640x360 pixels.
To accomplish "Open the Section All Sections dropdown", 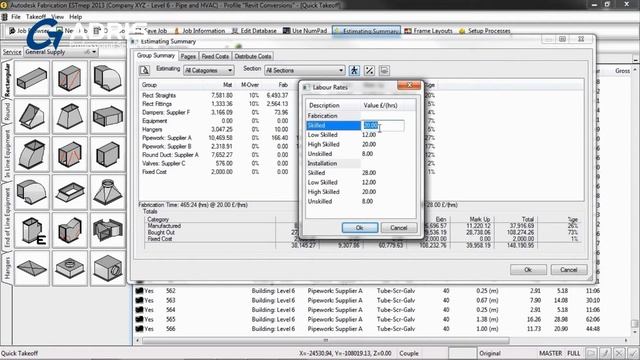I will 304,70.
